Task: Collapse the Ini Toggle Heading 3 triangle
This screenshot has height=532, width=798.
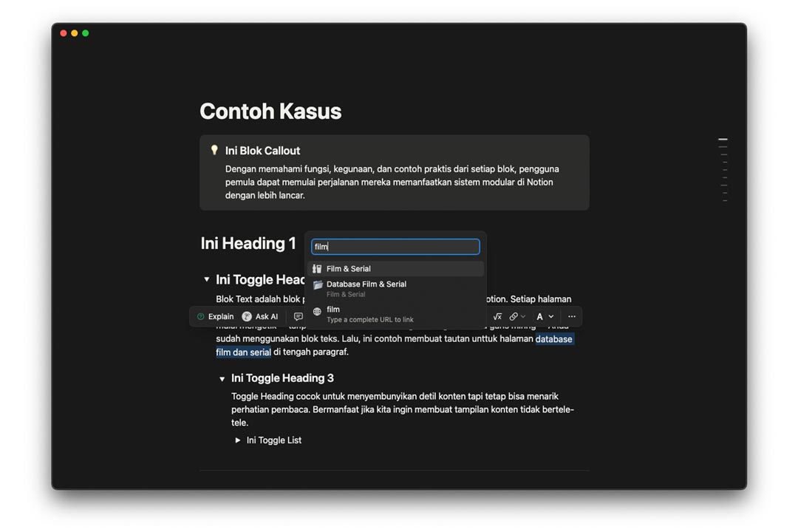Action: (222, 379)
